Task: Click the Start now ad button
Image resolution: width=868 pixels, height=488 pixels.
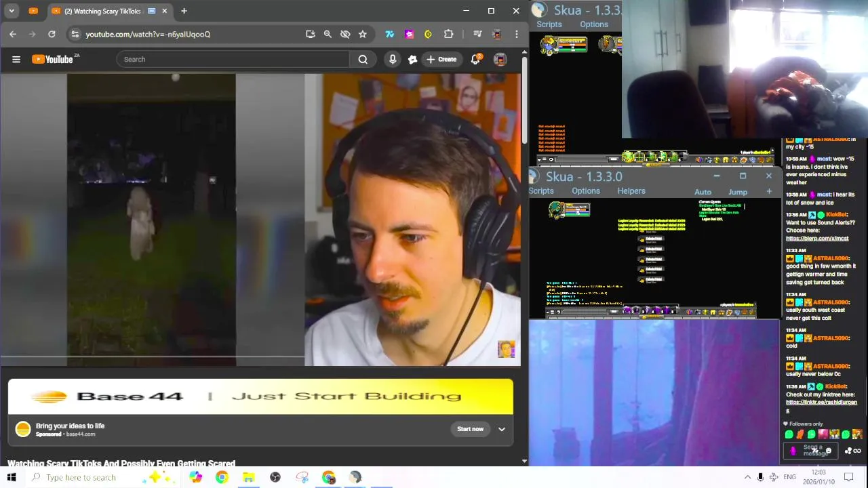Action: pos(470,429)
